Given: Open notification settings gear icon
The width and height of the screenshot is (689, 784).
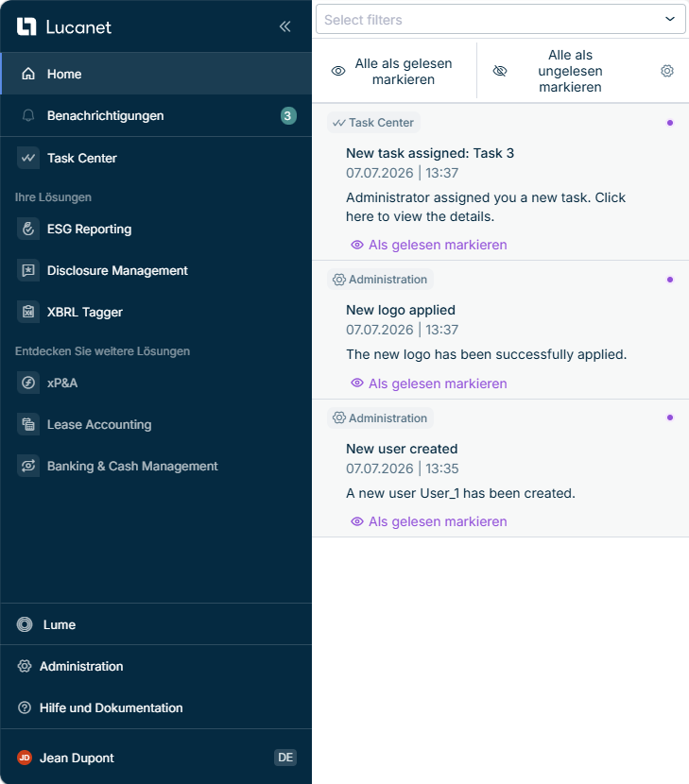Looking at the screenshot, I should [667, 71].
